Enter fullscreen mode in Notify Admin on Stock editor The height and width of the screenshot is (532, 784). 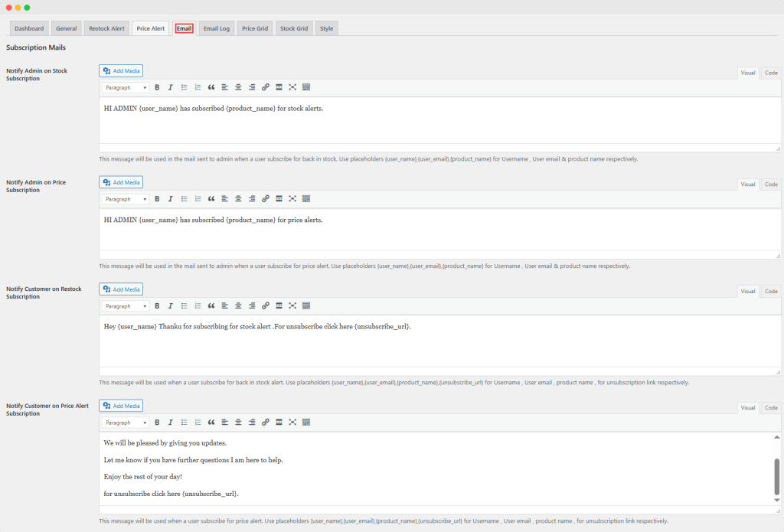point(292,87)
